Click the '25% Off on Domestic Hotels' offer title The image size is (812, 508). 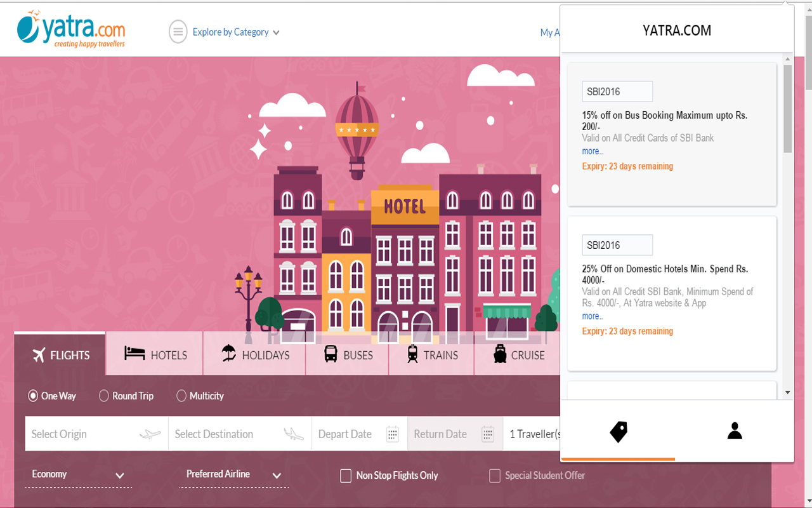(665, 274)
